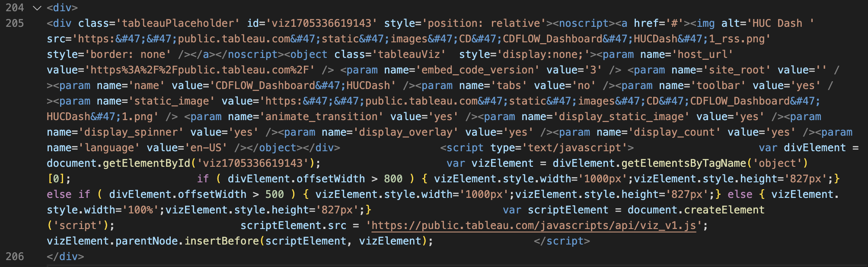Click the number 800 in the condition
Viewport: 868px width, 267px height.
pos(393,179)
